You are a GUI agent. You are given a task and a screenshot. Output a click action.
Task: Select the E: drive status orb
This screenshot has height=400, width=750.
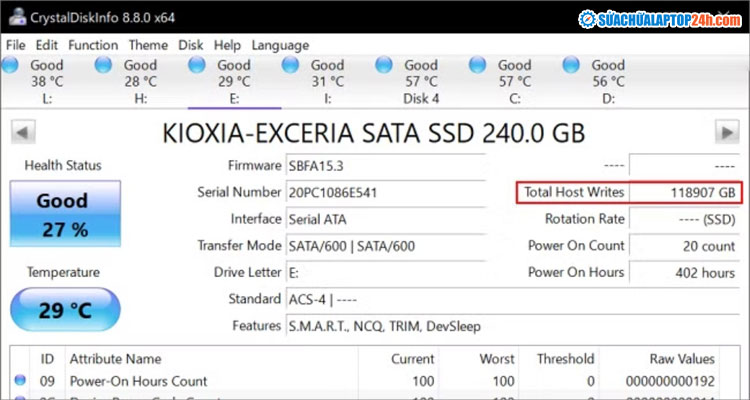[x=196, y=65]
